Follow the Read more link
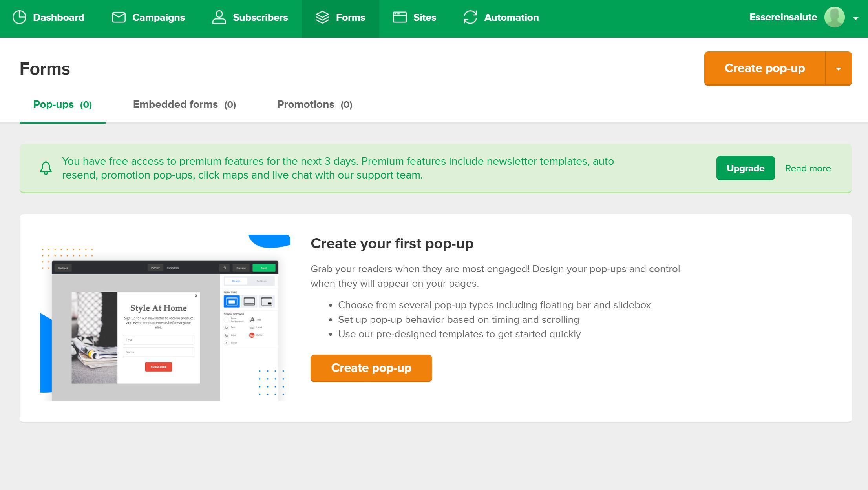The width and height of the screenshot is (868, 490). [808, 168]
